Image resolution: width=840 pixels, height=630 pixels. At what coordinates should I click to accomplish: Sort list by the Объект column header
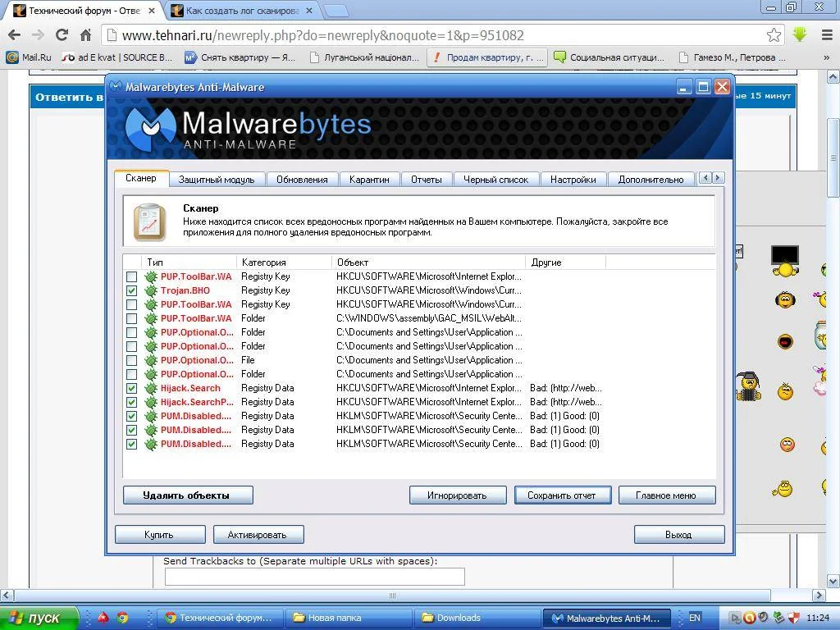pyautogui.click(x=428, y=262)
